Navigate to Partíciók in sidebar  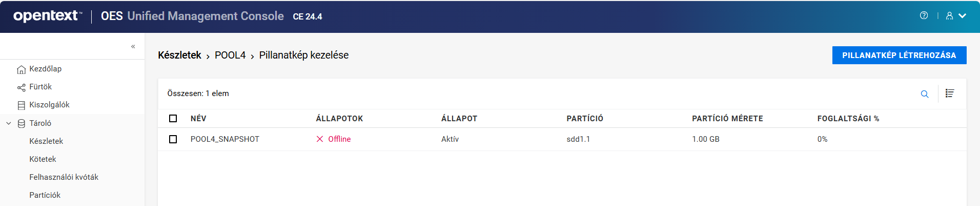click(x=45, y=195)
